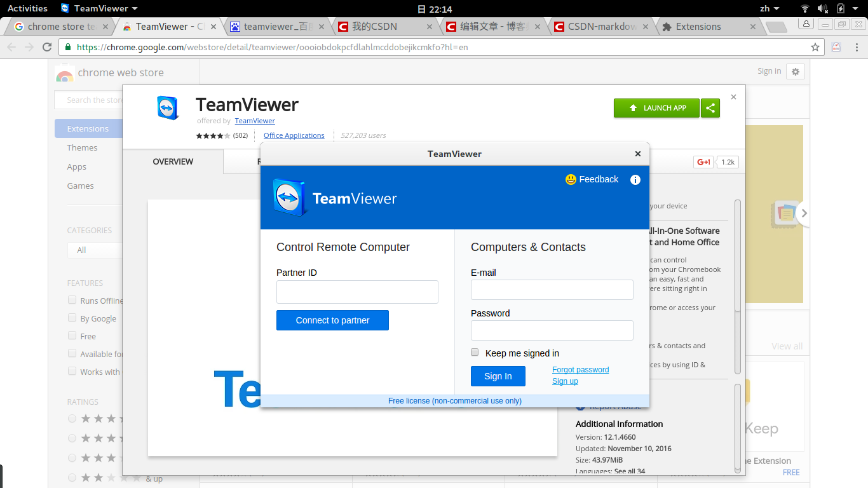Focus the Partner ID input field
This screenshot has height=488, width=868.
click(357, 292)
